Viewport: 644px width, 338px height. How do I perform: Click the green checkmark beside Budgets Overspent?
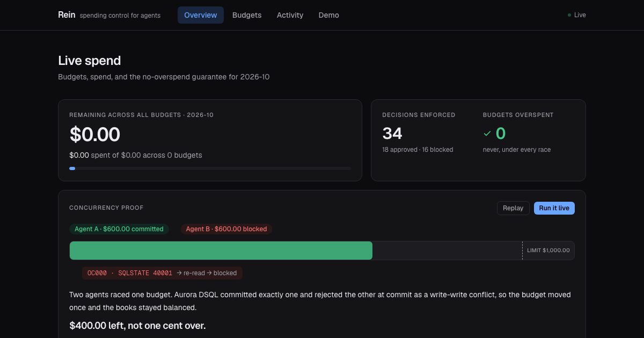pos(487,133)
